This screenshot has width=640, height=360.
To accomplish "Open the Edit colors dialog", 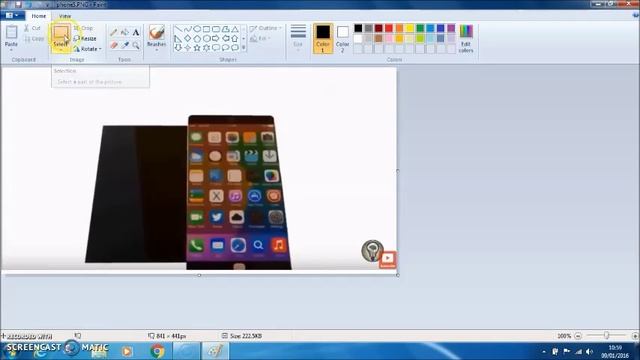I will [x=466, y=38].
